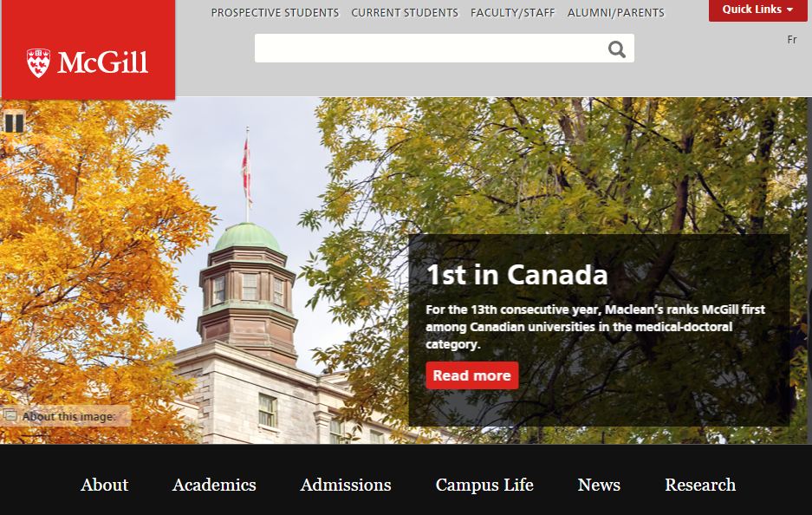Go to the News section
The height and width of the screenshot is (515, 812).
[599, 485]
